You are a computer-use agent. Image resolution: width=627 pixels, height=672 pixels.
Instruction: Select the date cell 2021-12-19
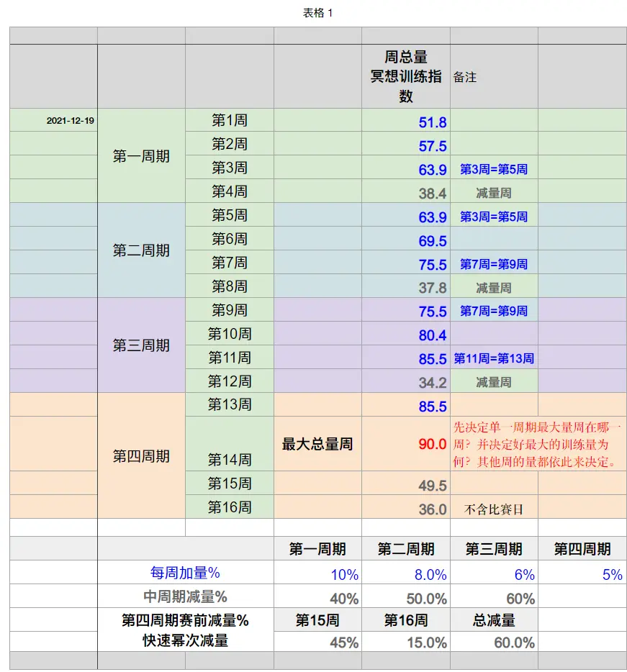point(70,121)
